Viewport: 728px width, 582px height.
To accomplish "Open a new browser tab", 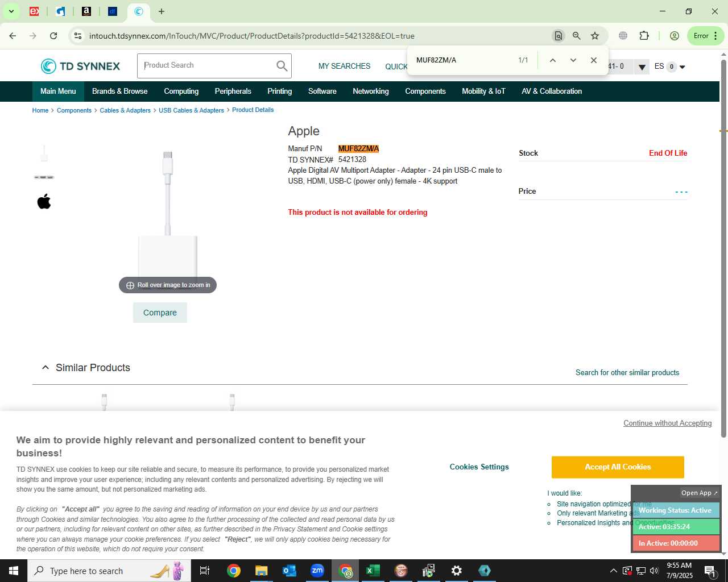I will (x=162, y=11).
